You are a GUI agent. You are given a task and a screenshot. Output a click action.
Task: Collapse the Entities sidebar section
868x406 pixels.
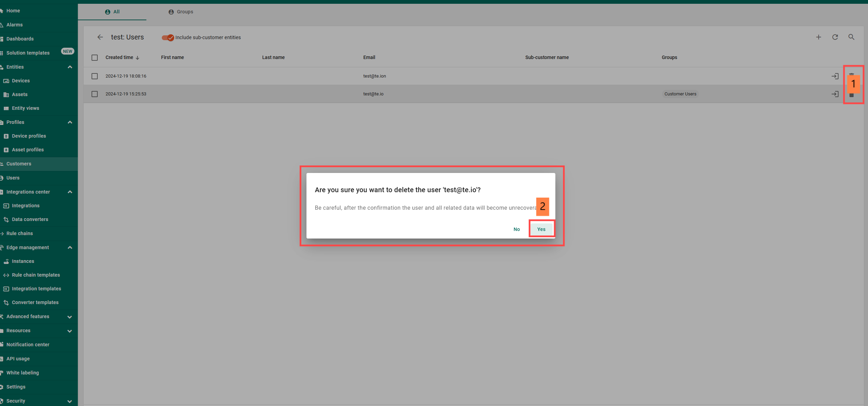click(x=70, y=67)
